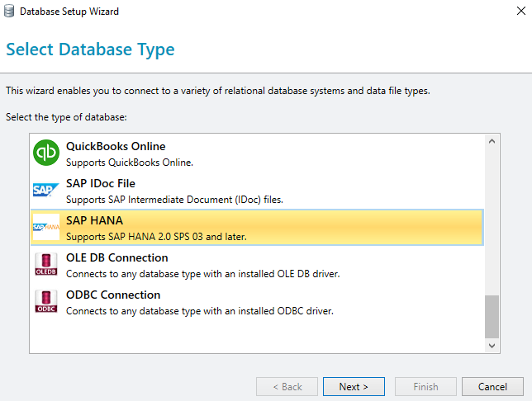Select SAP IDoc File entry title

point(101,183)
